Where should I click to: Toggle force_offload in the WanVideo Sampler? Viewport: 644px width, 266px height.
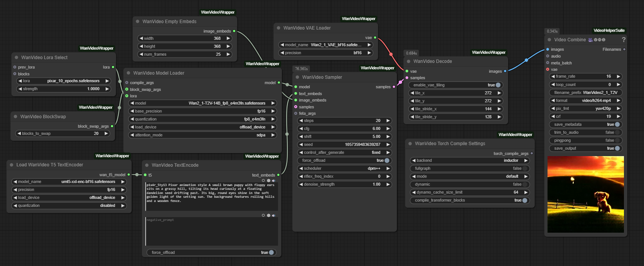(x=387, y=161)
